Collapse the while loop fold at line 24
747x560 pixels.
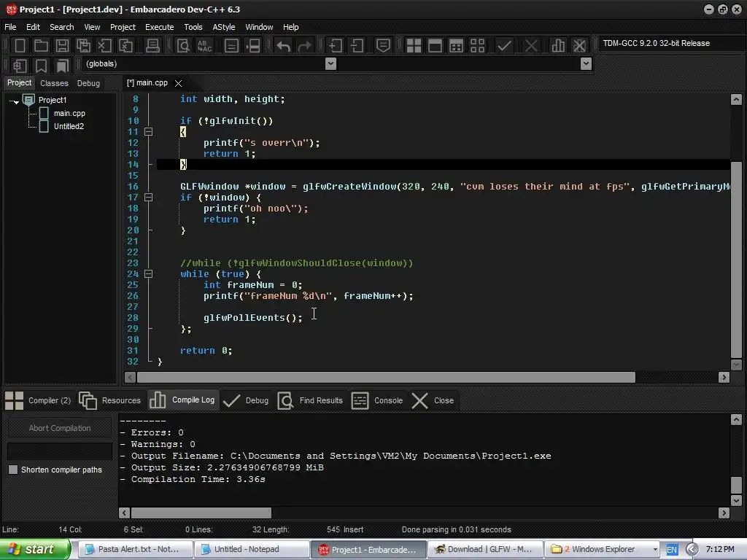149,274
